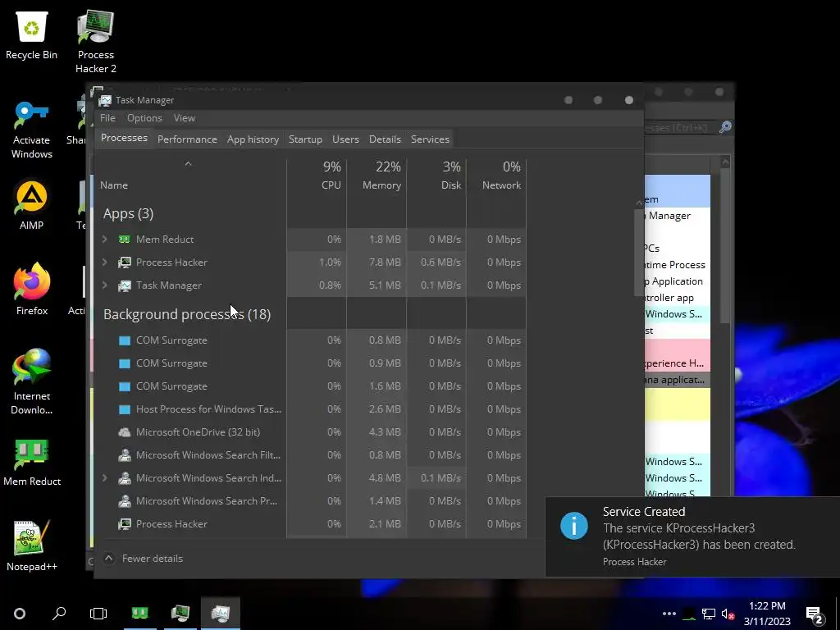840x630 pixels.
Task: Switch to the Startup tab
Action: pos(305,139)
